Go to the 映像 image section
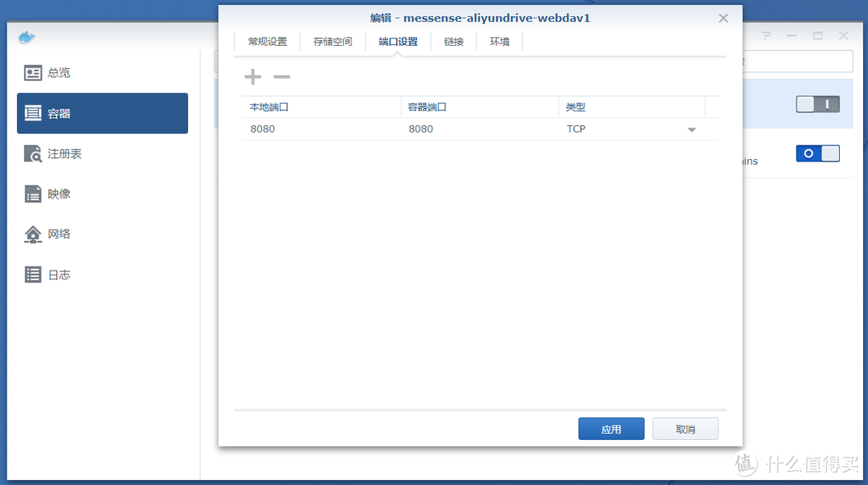The width and height of the screenshot is (868, 485). click(102, 194)
